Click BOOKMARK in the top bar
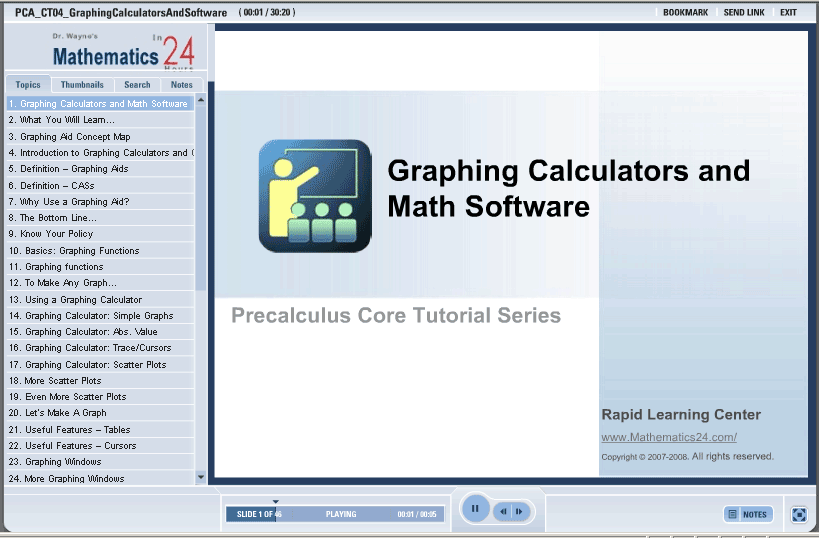 coord(685,13)
